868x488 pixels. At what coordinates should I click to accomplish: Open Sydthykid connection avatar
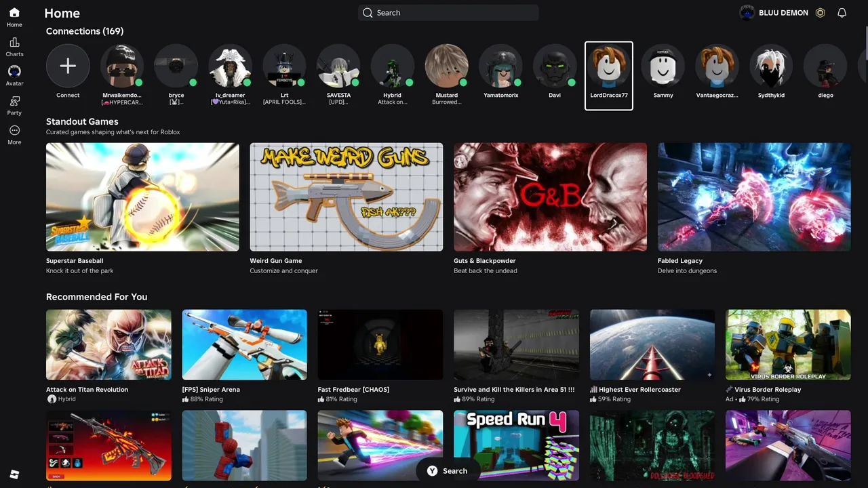[x=771, y=66]
